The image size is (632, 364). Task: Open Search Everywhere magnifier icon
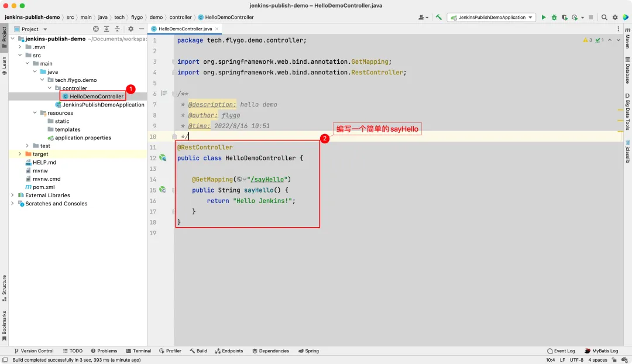(604, 18)
